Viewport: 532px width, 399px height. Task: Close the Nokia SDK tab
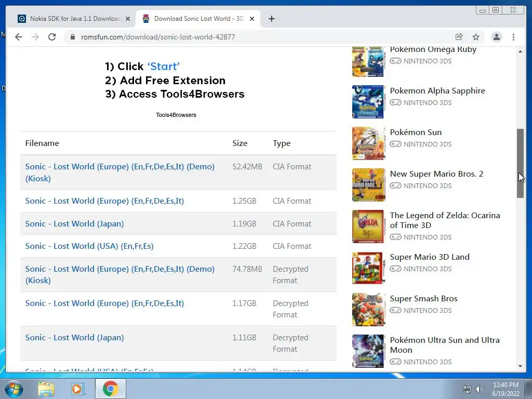click(128, 19)
